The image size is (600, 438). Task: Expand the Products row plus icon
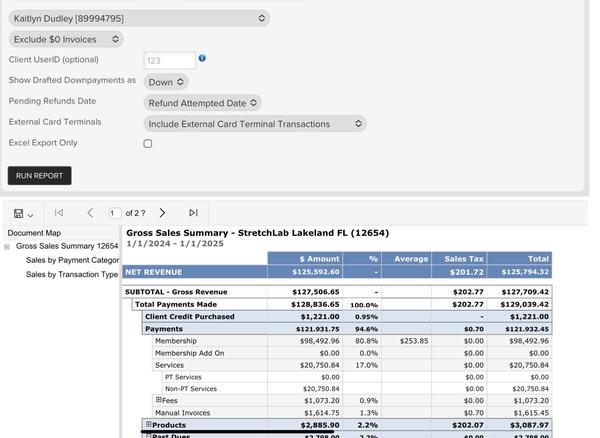[149, 425]
